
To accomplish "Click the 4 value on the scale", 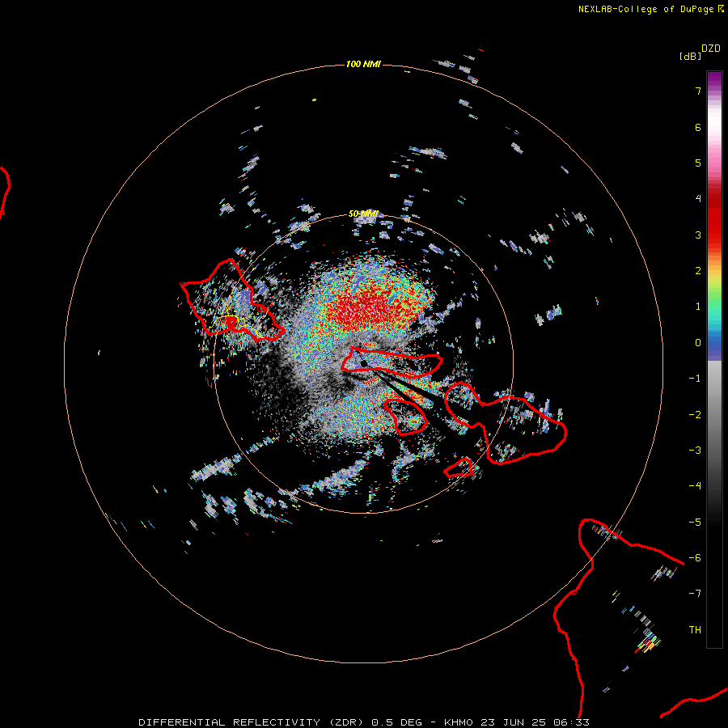I will pyautogui.click(x=698, y=199).
